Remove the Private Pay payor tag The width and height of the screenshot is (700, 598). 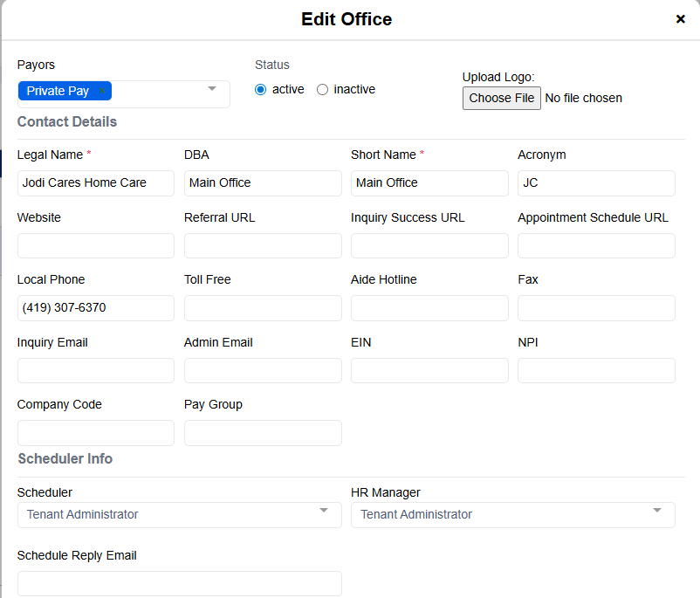coord(102,91)
